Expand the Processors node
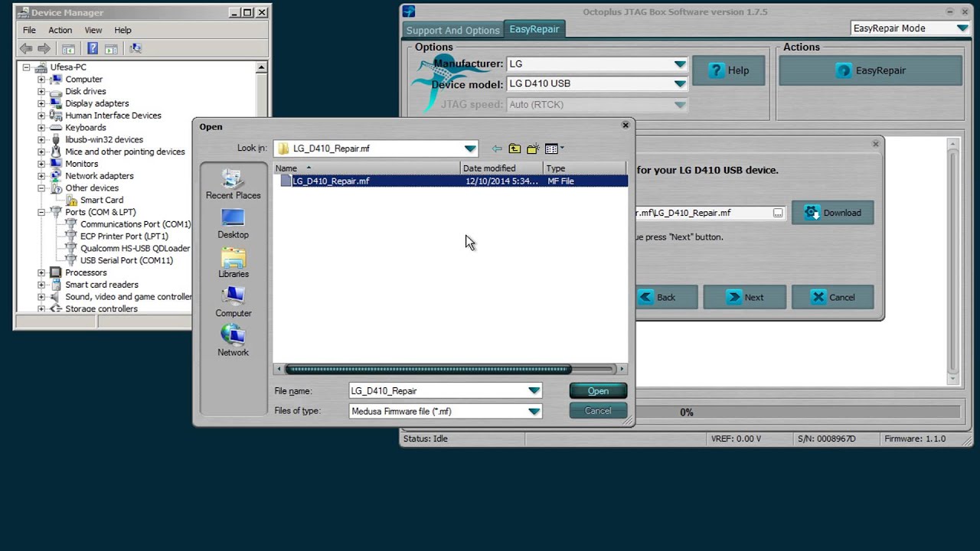The image size is (980, 551). tap(41, 272)
